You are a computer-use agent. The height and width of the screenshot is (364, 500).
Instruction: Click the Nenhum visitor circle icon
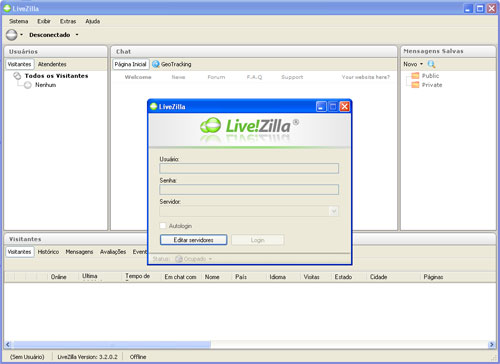pyautogui.click(x=28, y=85)
